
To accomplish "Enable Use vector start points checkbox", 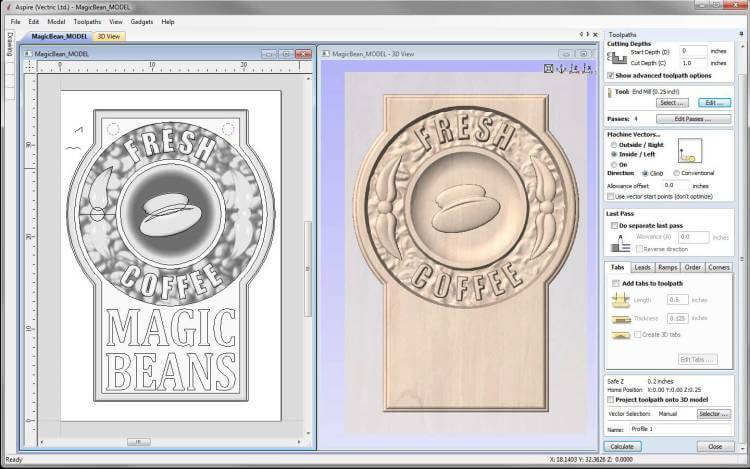I will (x=610, y=196).
